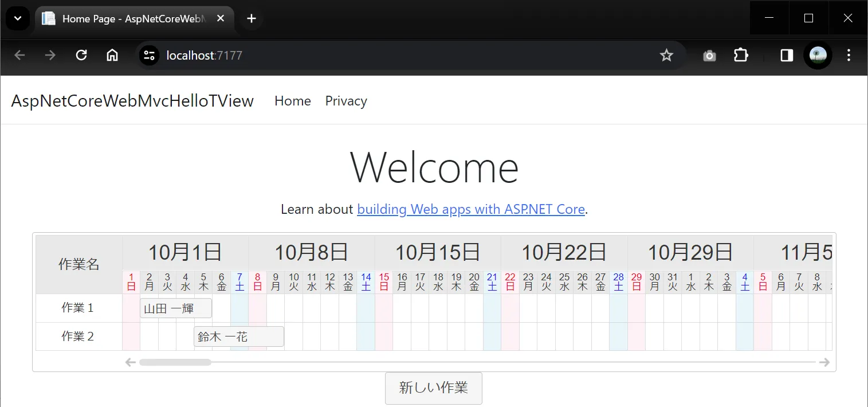The height and width of the screenshot is (407, 868).
Task: Click the browser home icon
Action: click(112, 55)
